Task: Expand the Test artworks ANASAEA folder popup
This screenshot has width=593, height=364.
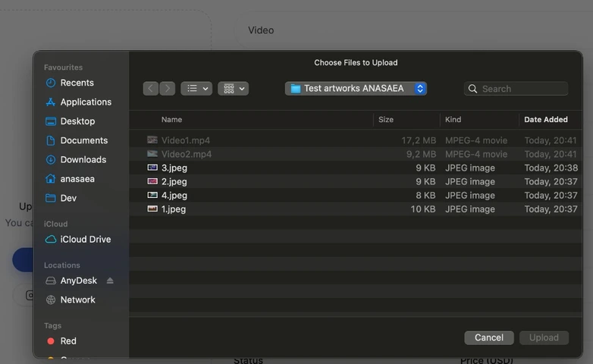Action: tap(356, 89)
